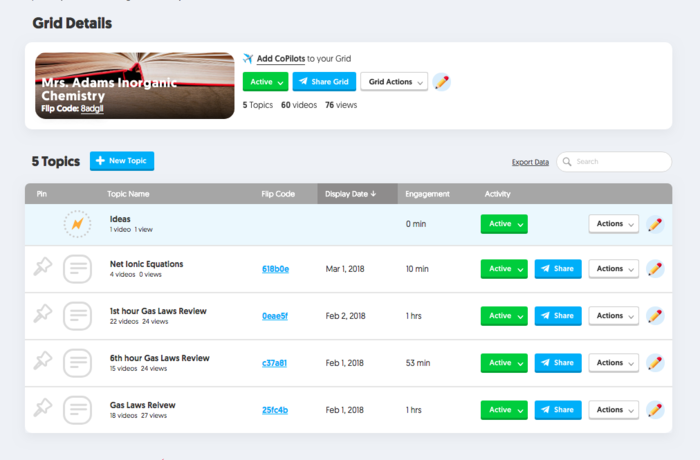Open the grid's Active status dropdown
The width and height of the screenshot is (700, 460).
(265, 82)
